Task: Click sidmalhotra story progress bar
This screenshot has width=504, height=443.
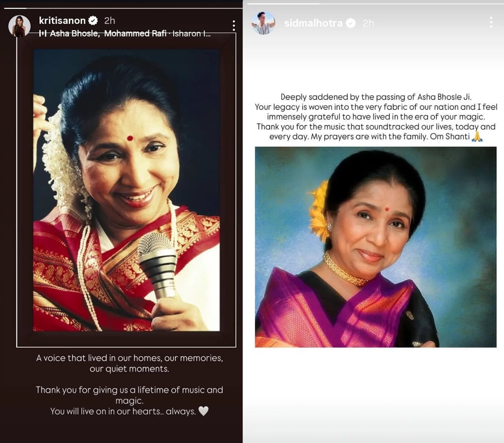Action: tap(373, 4)
